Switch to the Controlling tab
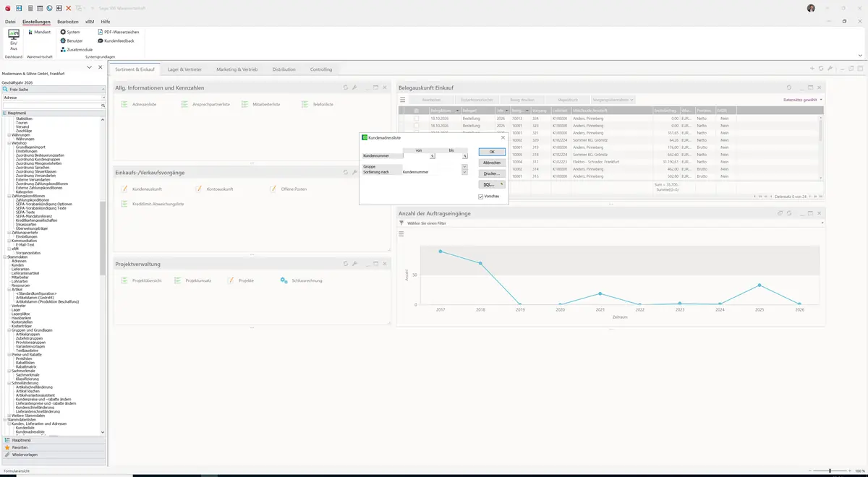This screenshot has height=477, width=868. coord(321,69)
